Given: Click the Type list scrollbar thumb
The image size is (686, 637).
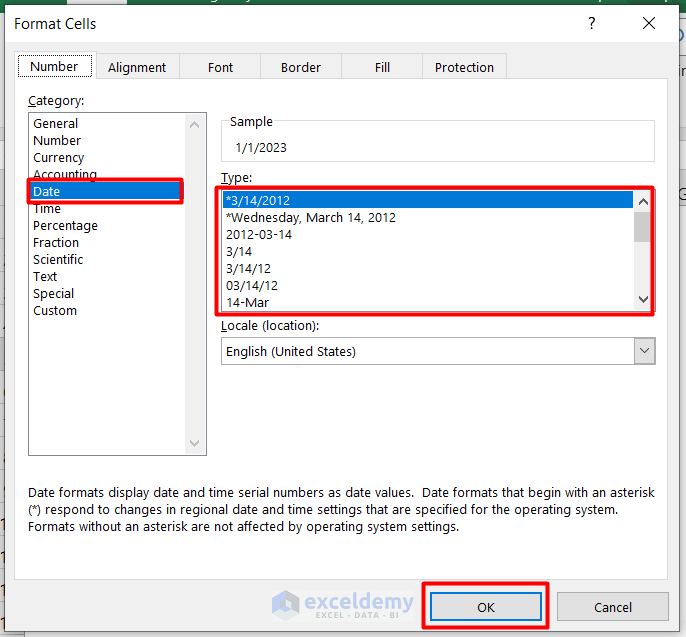Looking at the screenshot, I should [x=642, y=227].
